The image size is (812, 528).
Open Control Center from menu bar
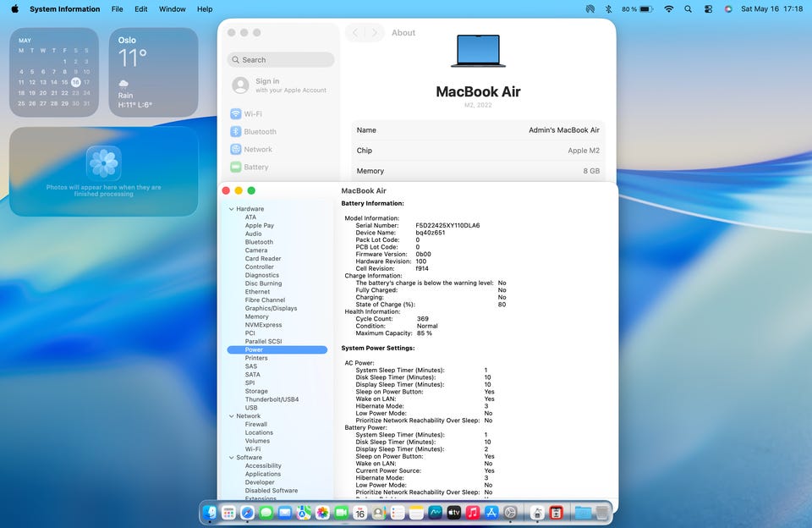click(709, 8)
